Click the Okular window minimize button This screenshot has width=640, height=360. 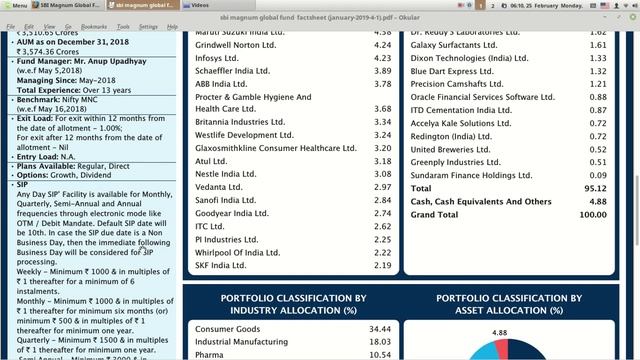click(x=605, y=17)
